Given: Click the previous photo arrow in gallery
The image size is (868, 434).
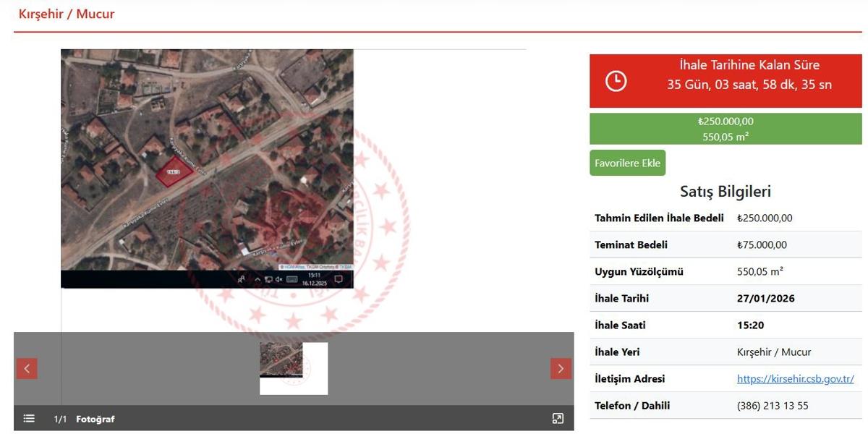Looking at the screenshot, I should pyautogui.click(x=27, y=369).
